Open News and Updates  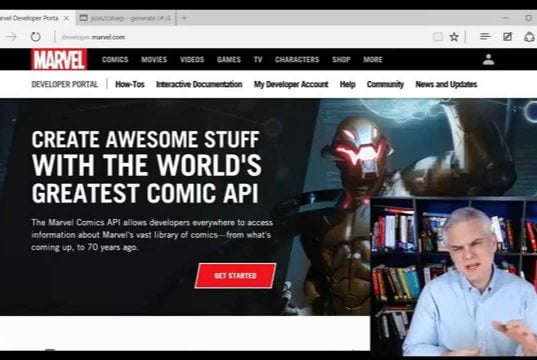click(x=446, y=84)
